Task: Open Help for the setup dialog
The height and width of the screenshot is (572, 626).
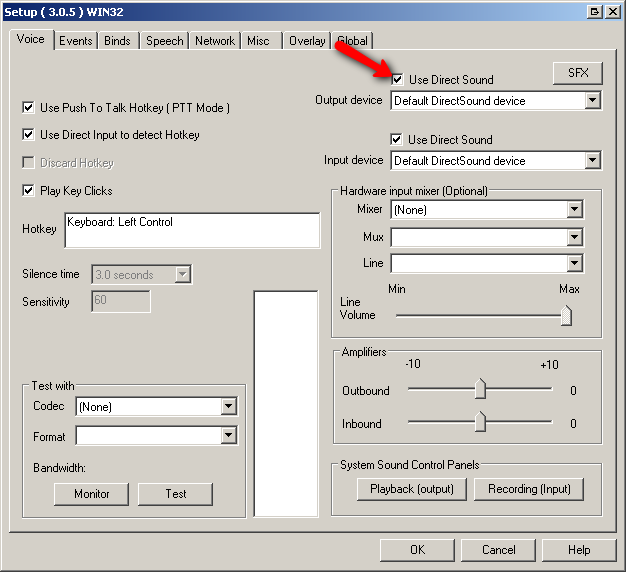Action: (579, 550)
